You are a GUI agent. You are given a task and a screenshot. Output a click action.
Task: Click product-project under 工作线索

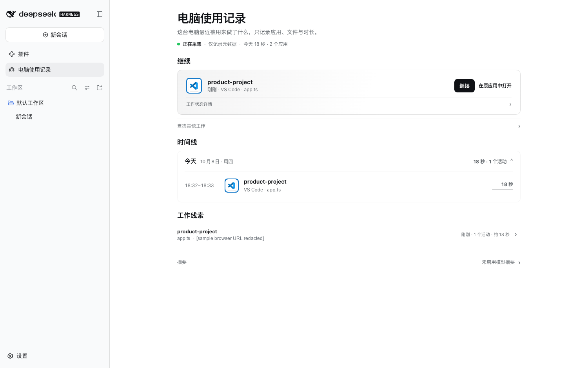(x=197, y=232)
